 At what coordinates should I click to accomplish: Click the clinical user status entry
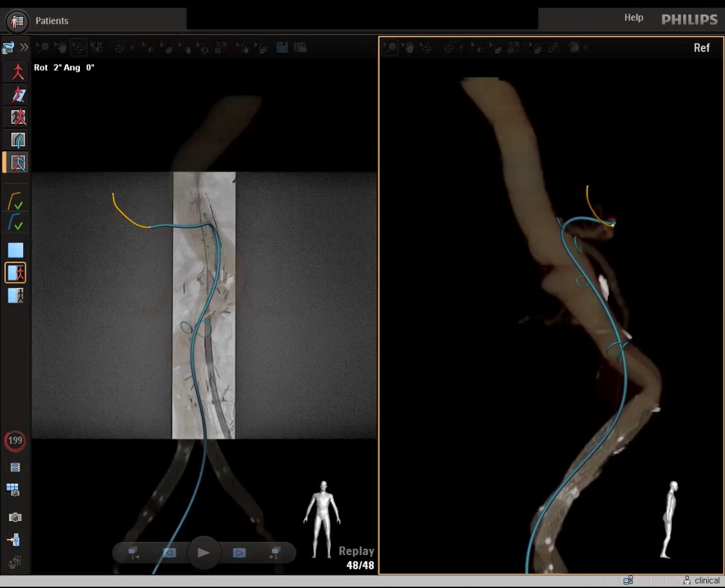click(702, 581)
